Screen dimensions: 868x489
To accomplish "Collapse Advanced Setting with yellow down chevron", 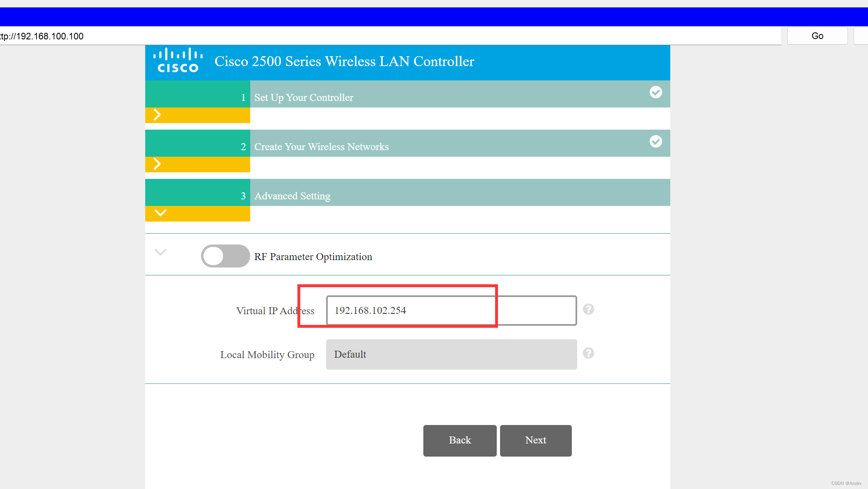I will coord(160,213).
